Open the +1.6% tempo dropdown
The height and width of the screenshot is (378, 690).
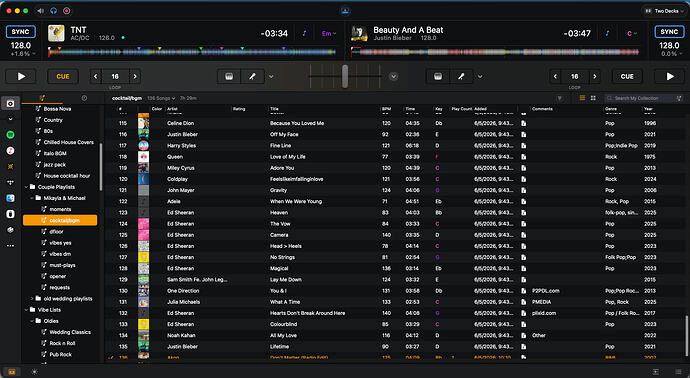(23, 54)
